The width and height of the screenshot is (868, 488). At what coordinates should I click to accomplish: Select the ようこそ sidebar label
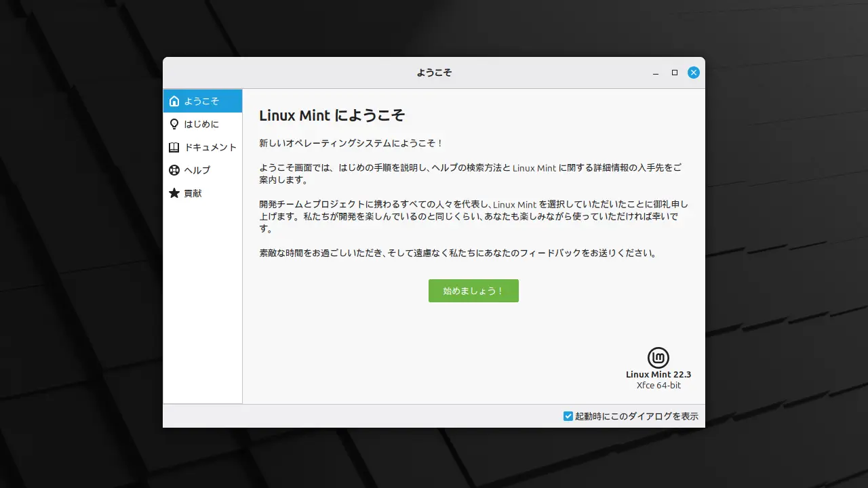[x=202, y=101]
